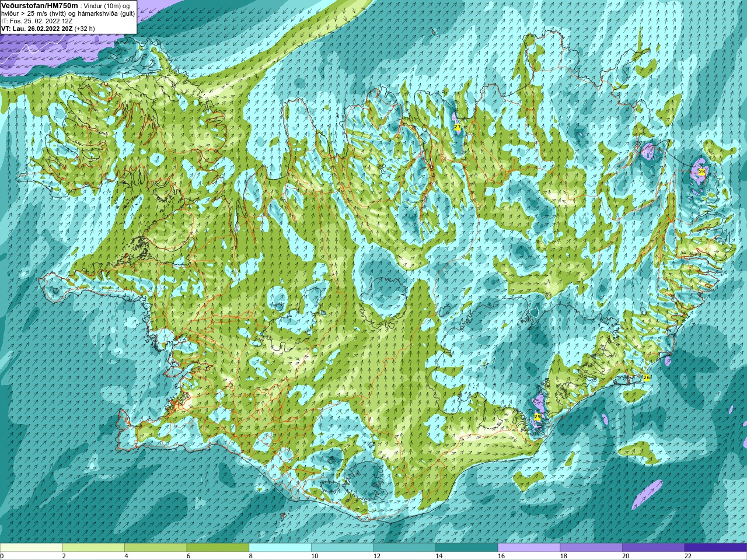Select the 14–16 m/s dark teal swatch
The image size is (747, 560).
[467, 547]
